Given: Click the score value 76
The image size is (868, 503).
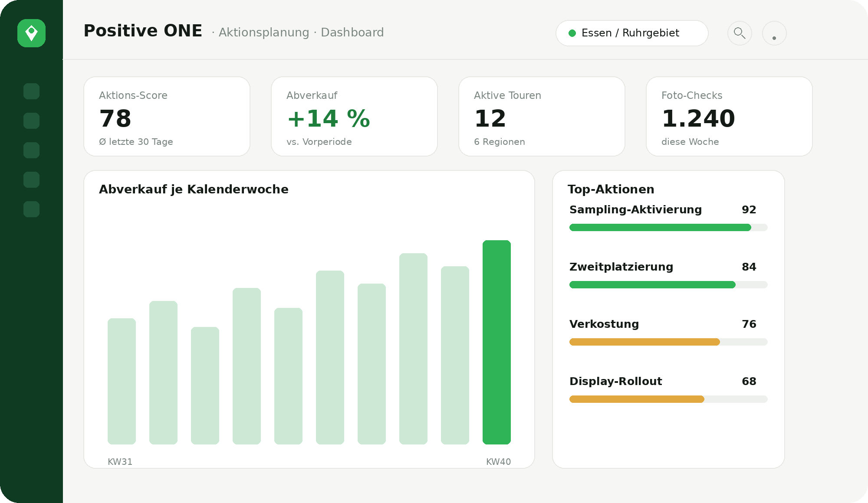Looking at the screenshot, I should (749, 324).
